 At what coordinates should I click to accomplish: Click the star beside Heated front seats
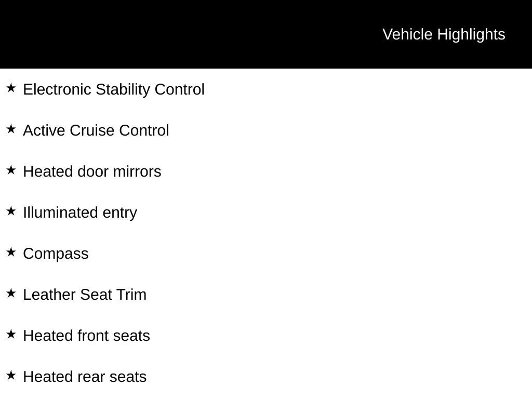(x=11, y=335)
